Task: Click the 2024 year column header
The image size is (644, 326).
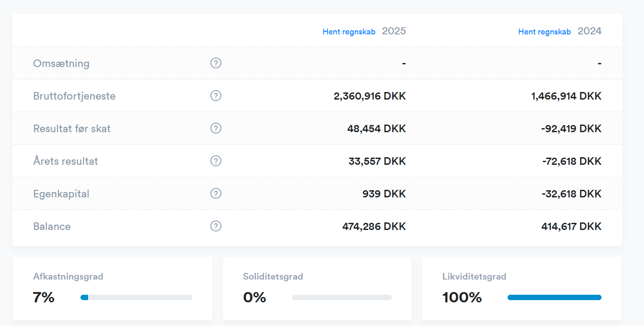Action: 589,31
